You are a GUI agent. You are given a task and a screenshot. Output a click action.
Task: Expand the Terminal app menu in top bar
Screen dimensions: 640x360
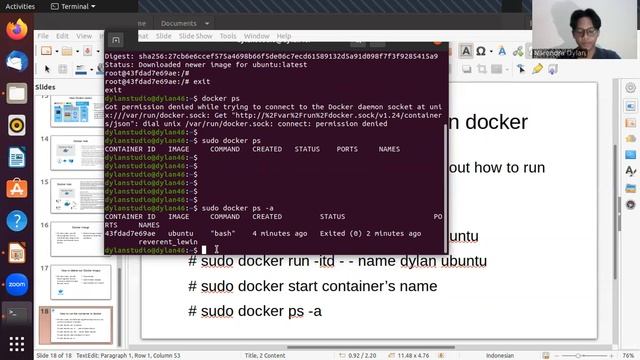[93, 7]
